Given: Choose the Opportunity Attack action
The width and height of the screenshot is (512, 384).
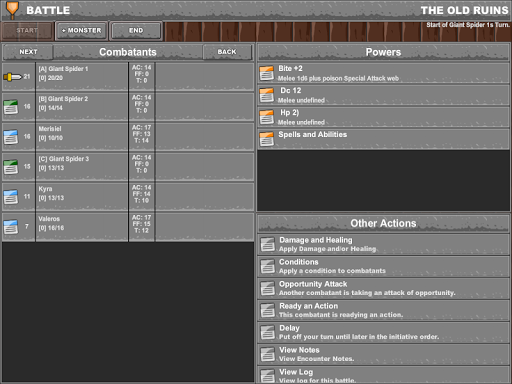Looking at the screenshot, I should [383, 288].
